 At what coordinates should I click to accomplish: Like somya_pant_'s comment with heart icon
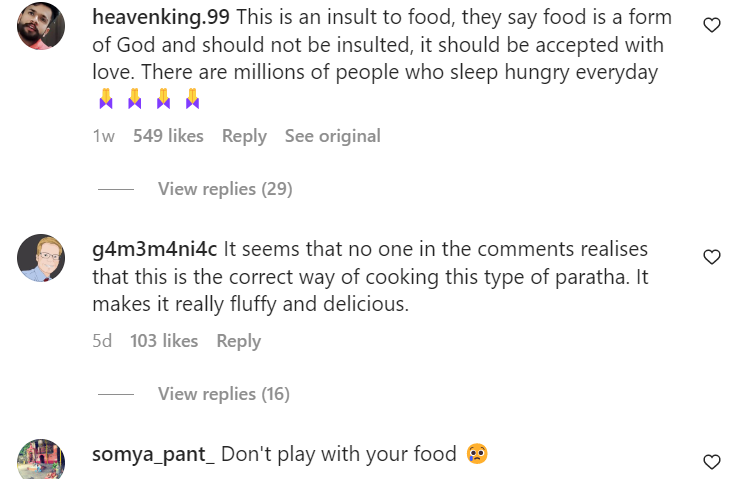(712, 462)
